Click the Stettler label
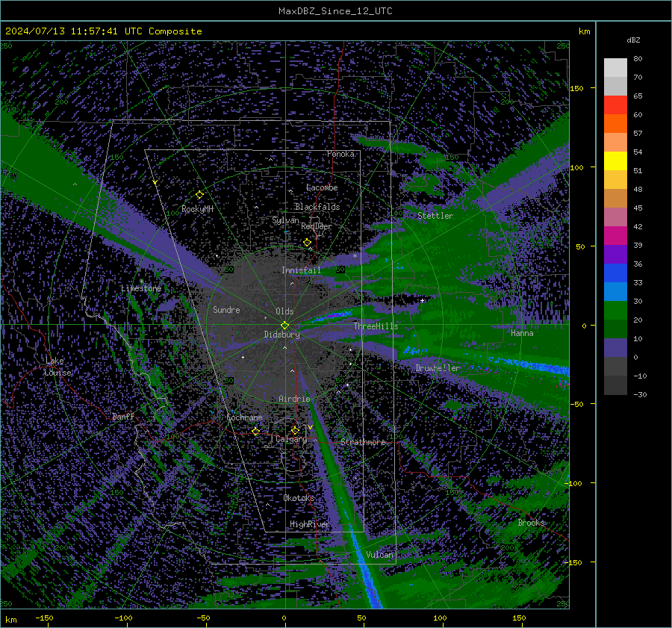The height and width of the screenshot is (628, 672). [435, 216]
